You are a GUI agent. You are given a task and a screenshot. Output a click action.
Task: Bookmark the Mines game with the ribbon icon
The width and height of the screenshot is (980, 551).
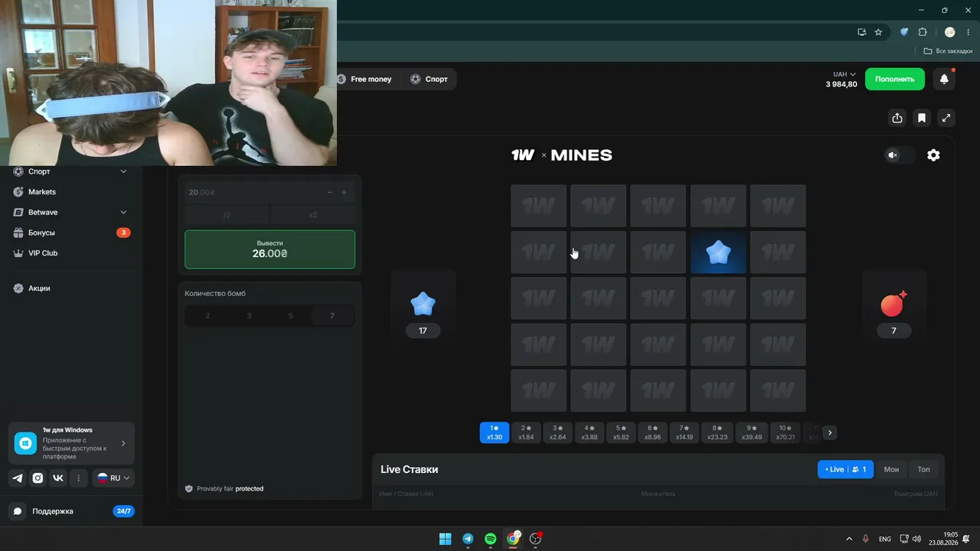(922, 118)
